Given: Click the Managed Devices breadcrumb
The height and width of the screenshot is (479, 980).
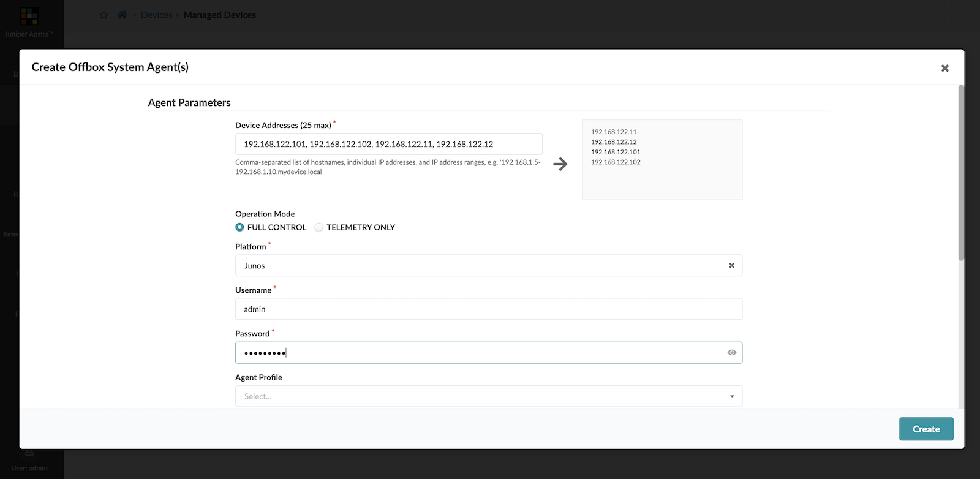Looking at the screenshot, I should 220,15.
